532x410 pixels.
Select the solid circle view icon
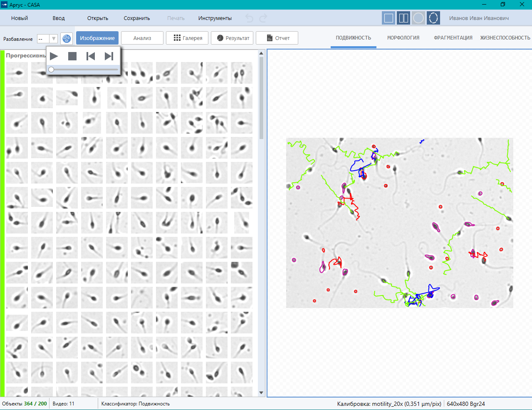(418, 18)
